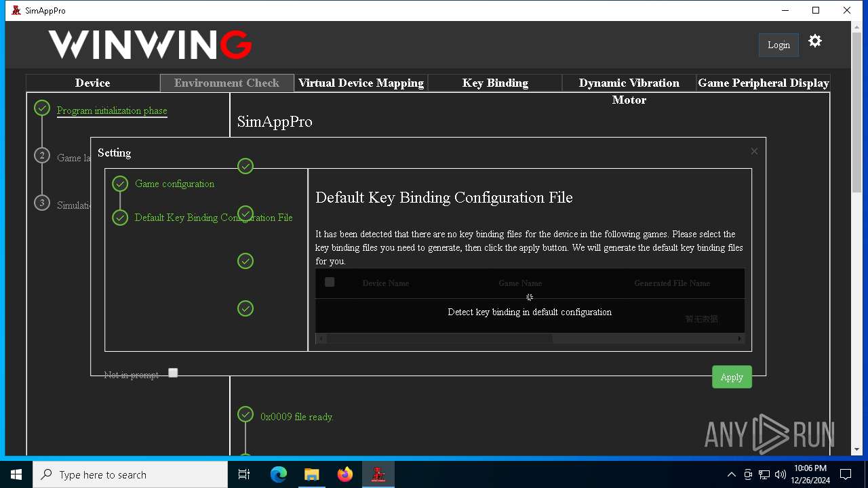Click the taskbar clock showing 10:06 PM
The image size is (868, 488).
(810, 474)
